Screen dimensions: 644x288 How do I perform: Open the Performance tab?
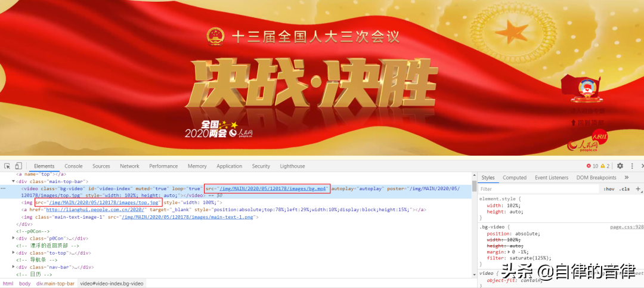(x=163, y=166)
